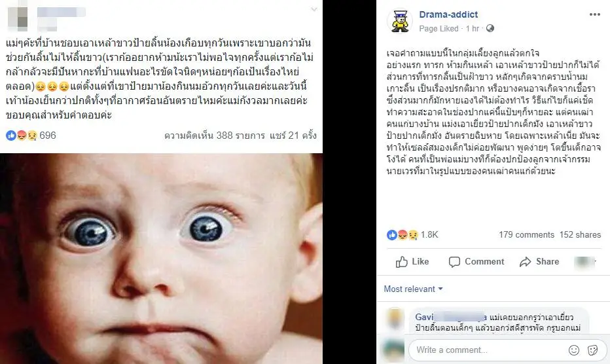Click the Page Liked status text
The image size is (610, 364).
click(439, 28)
